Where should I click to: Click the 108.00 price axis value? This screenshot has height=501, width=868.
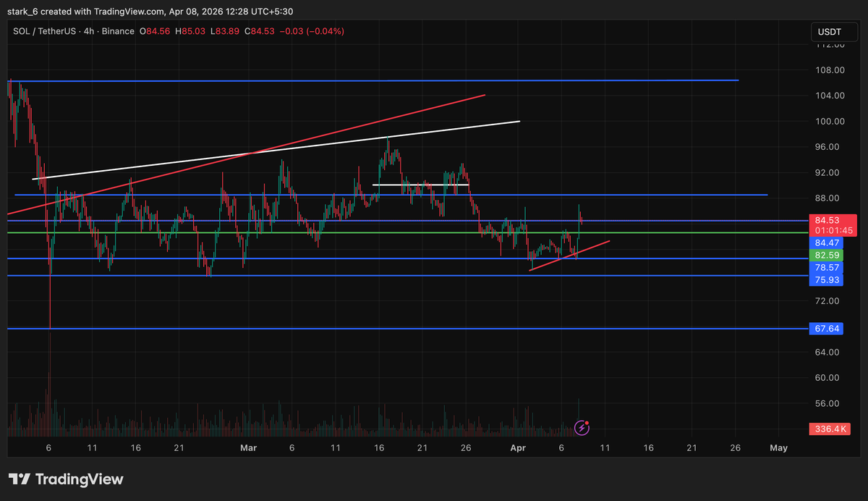[830, 70]
